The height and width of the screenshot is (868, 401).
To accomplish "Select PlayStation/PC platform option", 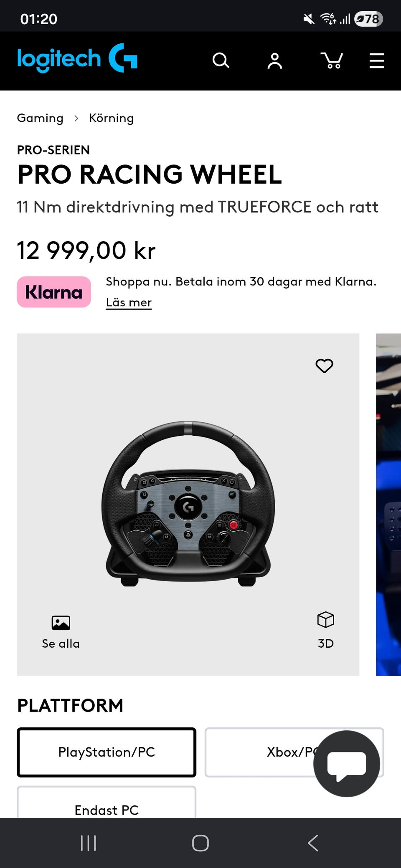I will 107,752.
